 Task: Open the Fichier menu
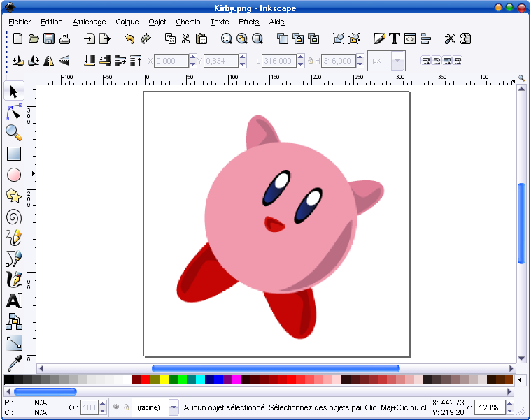20,22
